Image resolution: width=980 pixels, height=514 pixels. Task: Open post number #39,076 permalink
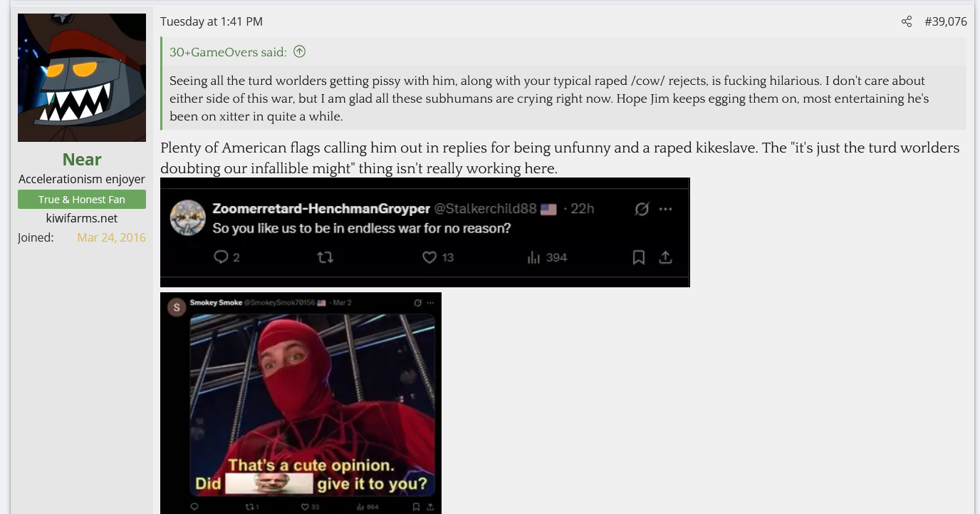[945, 21]
